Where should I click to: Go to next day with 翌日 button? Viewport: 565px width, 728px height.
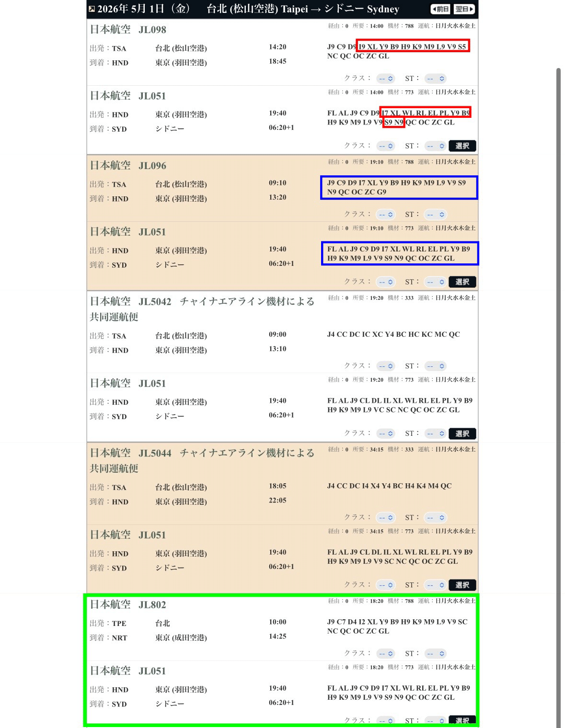click(x=464, y=9)
